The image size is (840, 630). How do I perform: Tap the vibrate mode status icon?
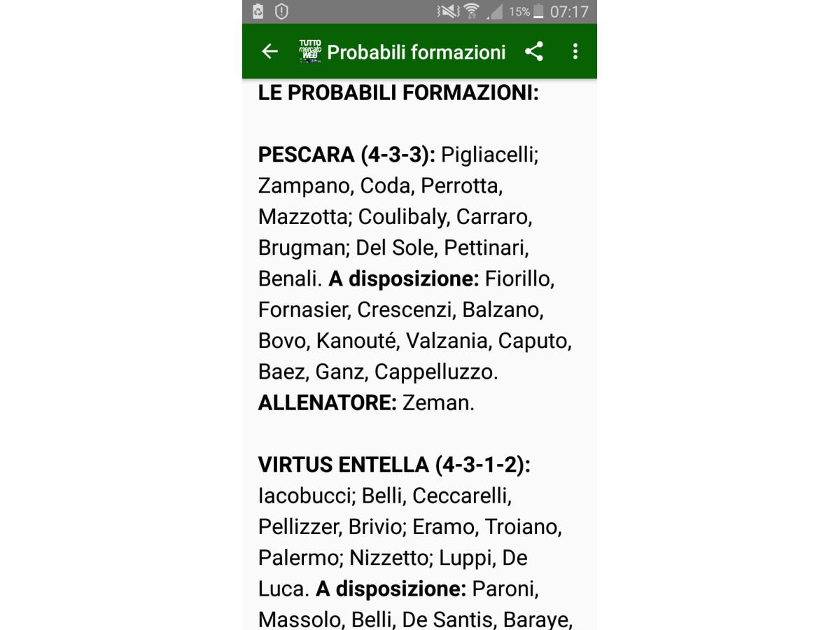(448, 12)
